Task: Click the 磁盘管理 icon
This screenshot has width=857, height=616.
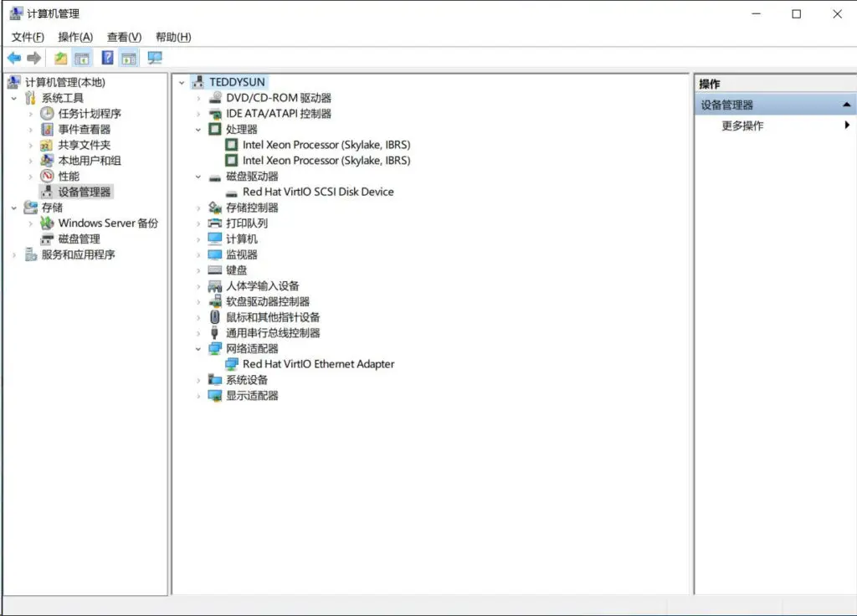Action: tap(48, 239)
